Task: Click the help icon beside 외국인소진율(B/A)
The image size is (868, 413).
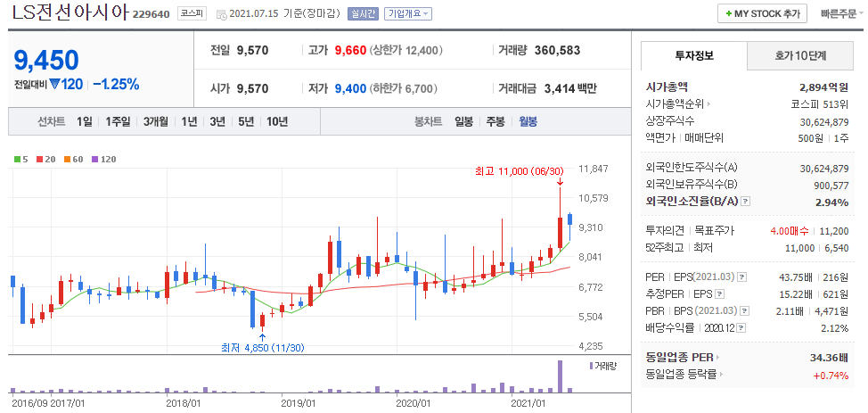Action: (x=746, y=202)
